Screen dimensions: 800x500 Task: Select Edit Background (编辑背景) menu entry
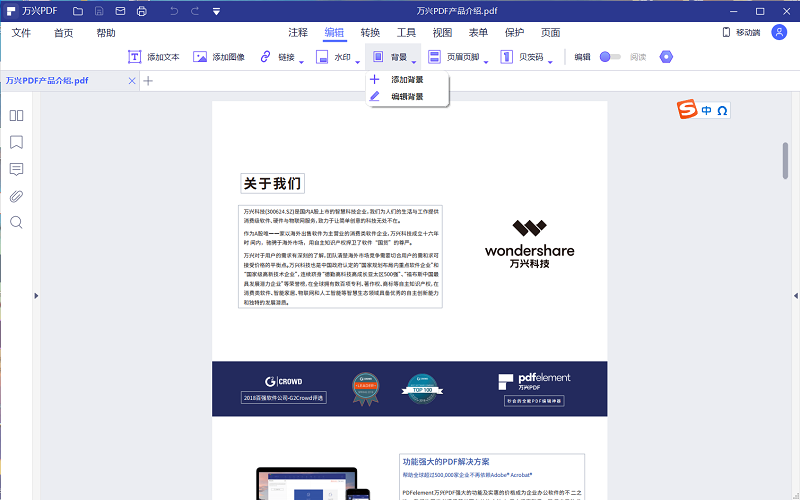click(406, 97)
